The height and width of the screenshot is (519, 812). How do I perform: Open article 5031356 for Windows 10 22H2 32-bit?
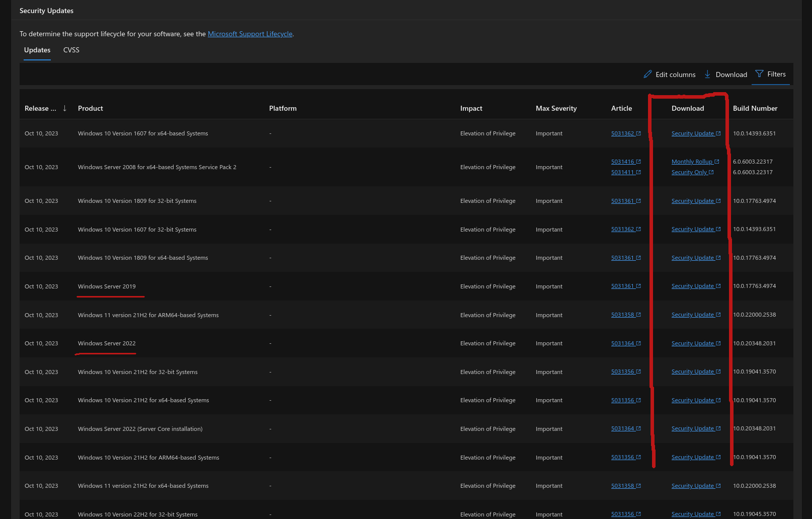click(x=626, y=514)
